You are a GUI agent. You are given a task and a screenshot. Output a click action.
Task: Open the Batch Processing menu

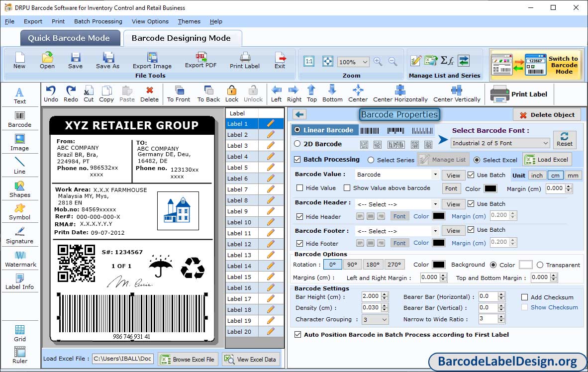tap(98, 21)
